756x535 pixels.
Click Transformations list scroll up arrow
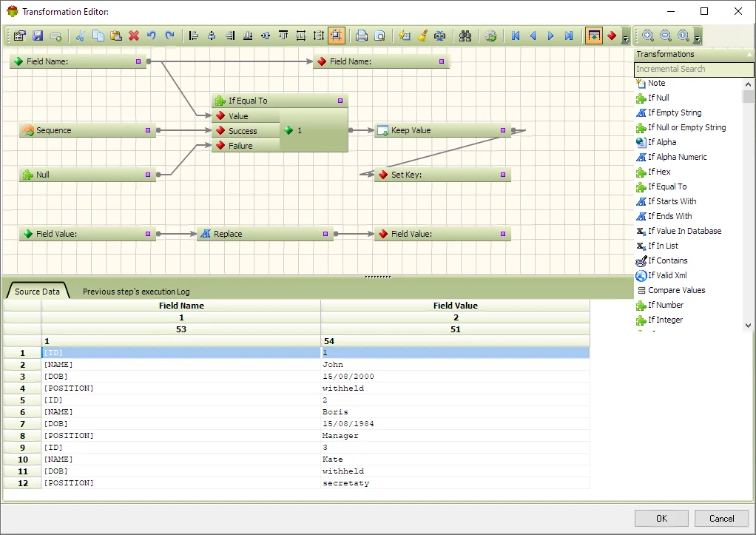click(749, 84)
